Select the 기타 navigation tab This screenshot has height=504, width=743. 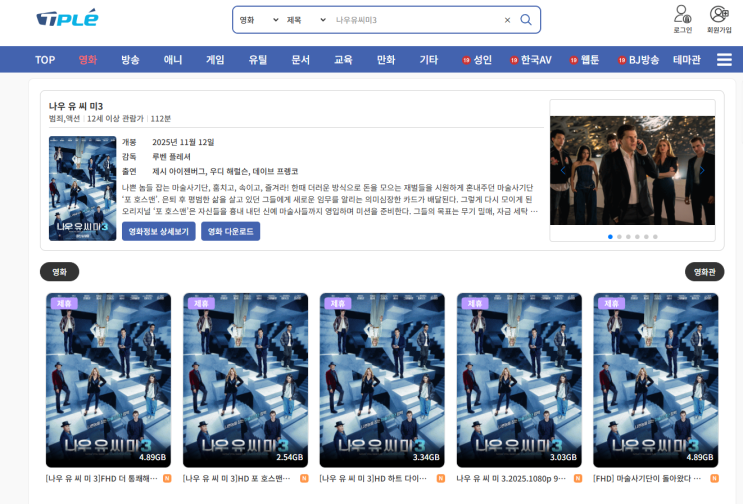428,60
